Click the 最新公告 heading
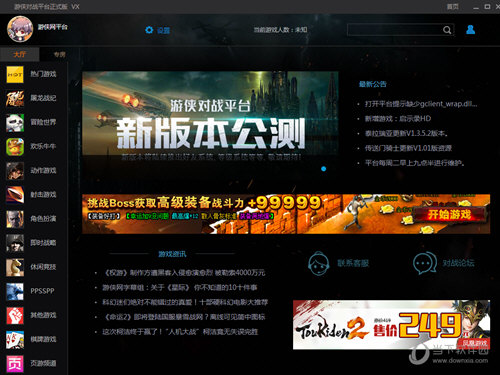This screenshot has height=375, width=500. click(x=372, y=84)
